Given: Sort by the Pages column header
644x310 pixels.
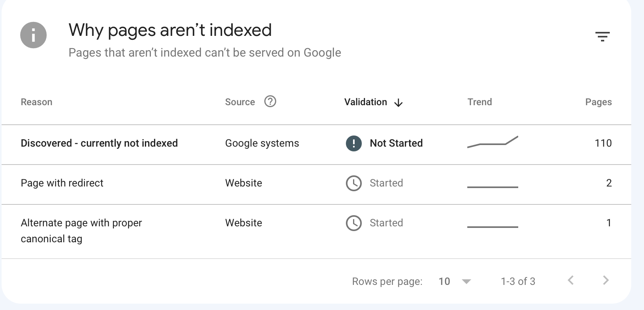Looking at the screenshot, I should (x=598, y=102).
